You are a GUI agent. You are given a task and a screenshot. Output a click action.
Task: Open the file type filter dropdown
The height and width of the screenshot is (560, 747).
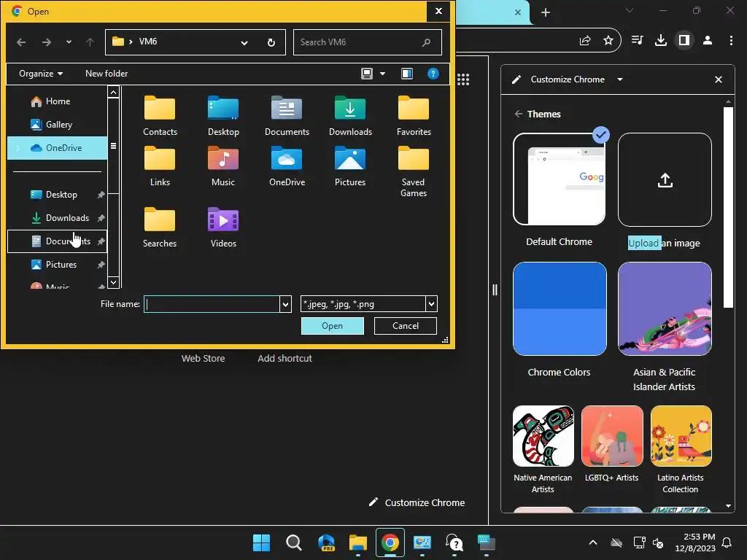coord(431,304)
